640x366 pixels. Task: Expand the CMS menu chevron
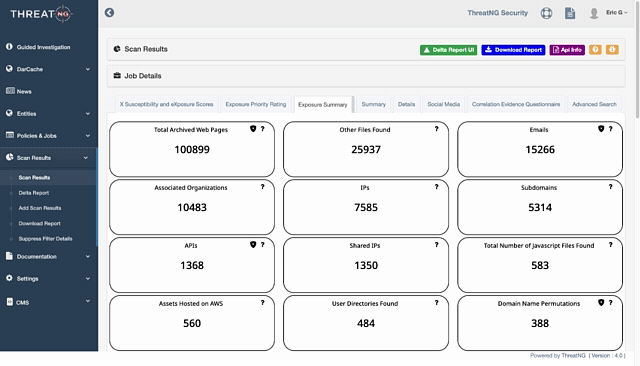pyautogui.click(x=88, y=301)
